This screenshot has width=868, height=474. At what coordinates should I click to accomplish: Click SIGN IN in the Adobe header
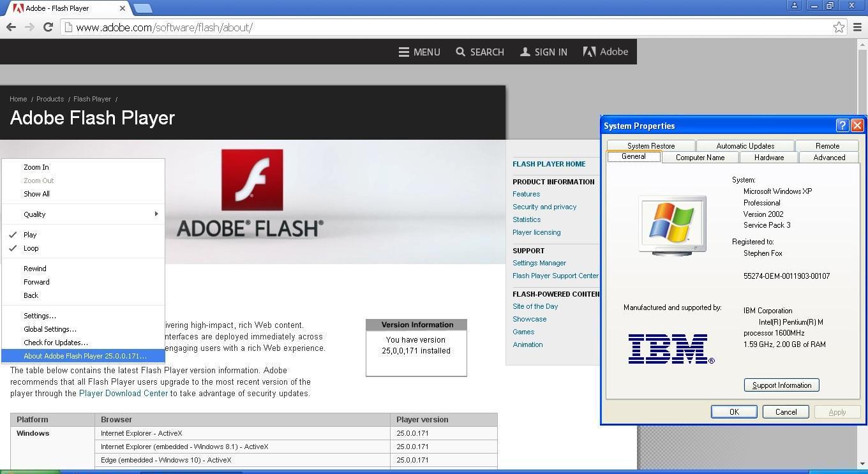coord(544,52)
